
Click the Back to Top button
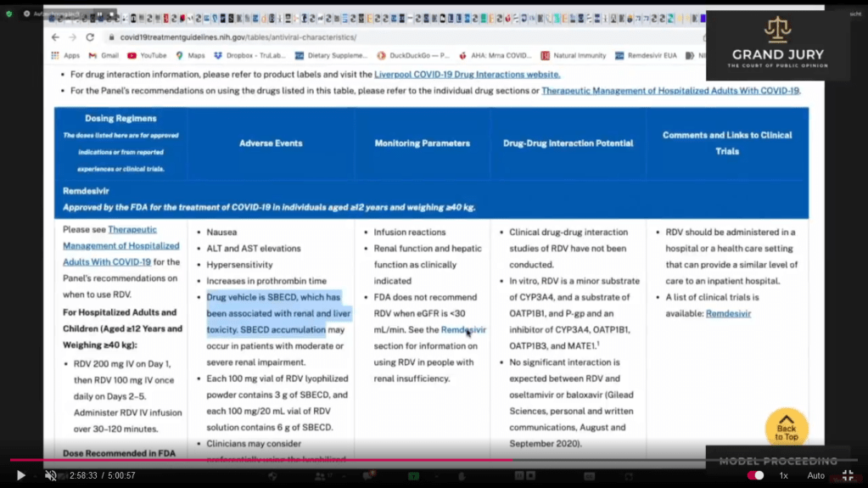(786, 429)
